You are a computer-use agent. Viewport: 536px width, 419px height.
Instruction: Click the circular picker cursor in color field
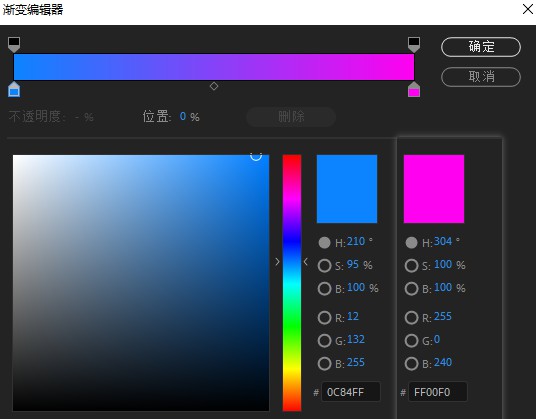[256, 156]
